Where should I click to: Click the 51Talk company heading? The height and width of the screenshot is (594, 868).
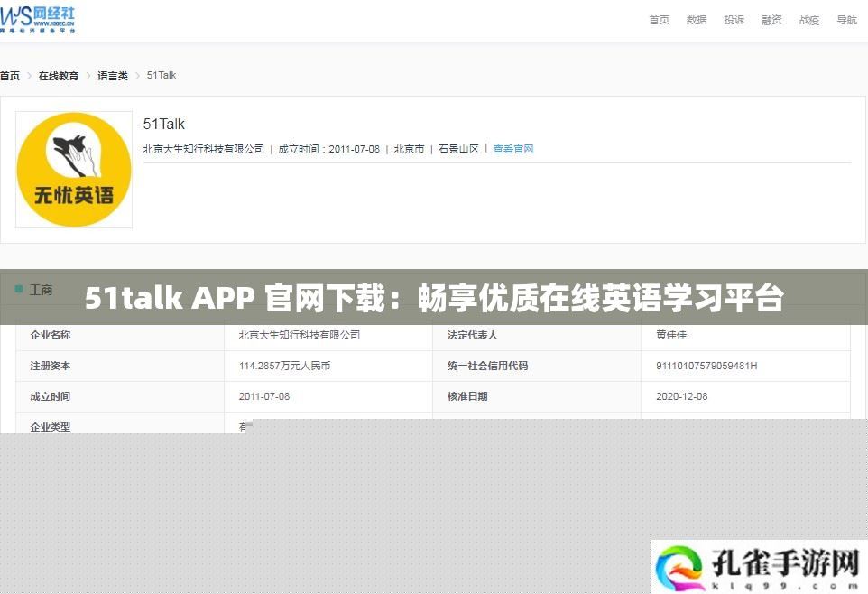pos(164,124)
